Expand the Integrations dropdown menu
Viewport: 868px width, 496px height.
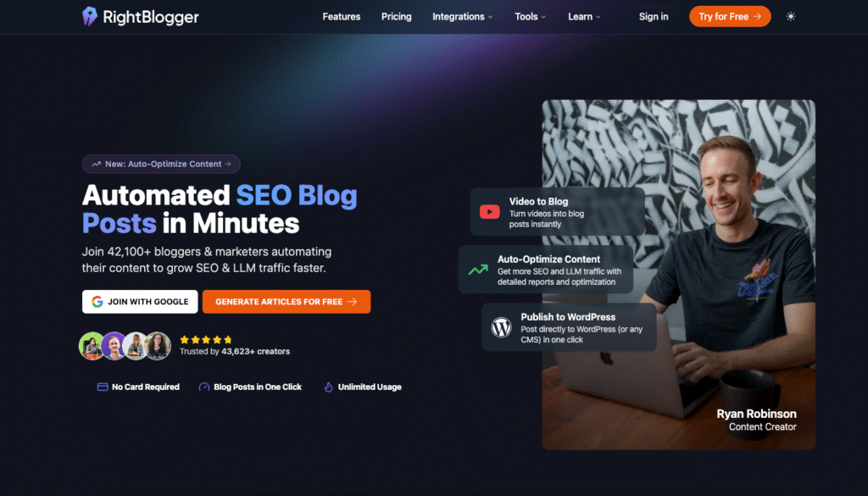point(462,17)
